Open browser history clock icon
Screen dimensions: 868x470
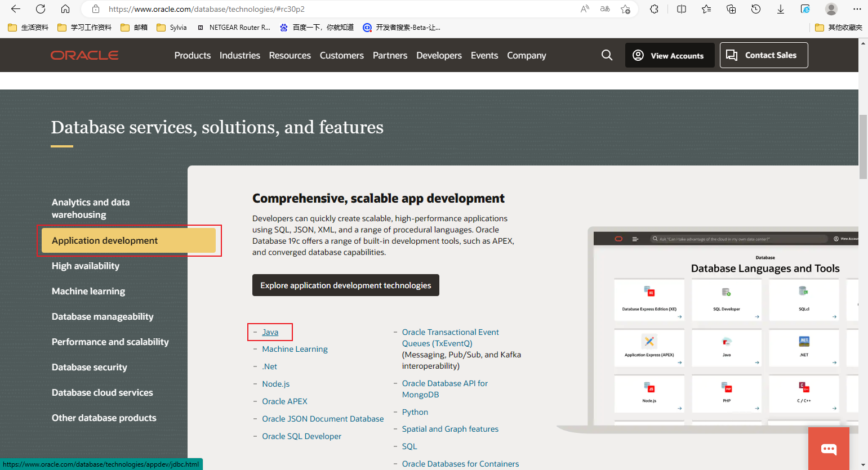coord(756,9)
